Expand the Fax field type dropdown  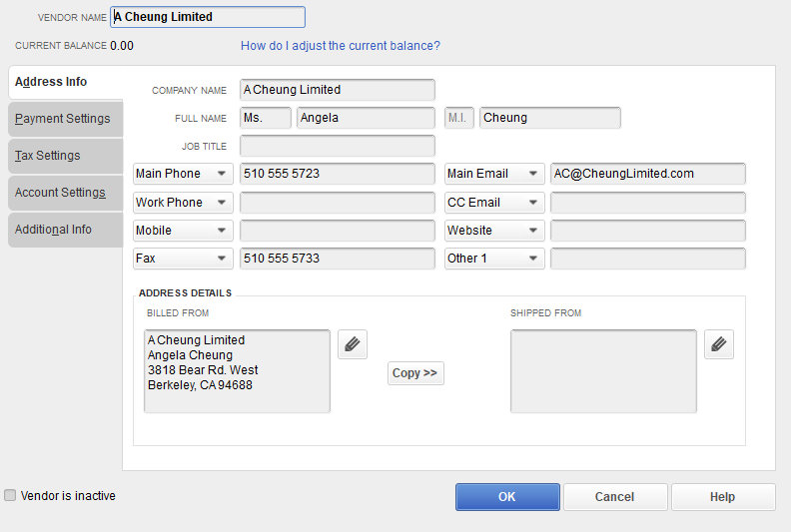tap(221, 259)
